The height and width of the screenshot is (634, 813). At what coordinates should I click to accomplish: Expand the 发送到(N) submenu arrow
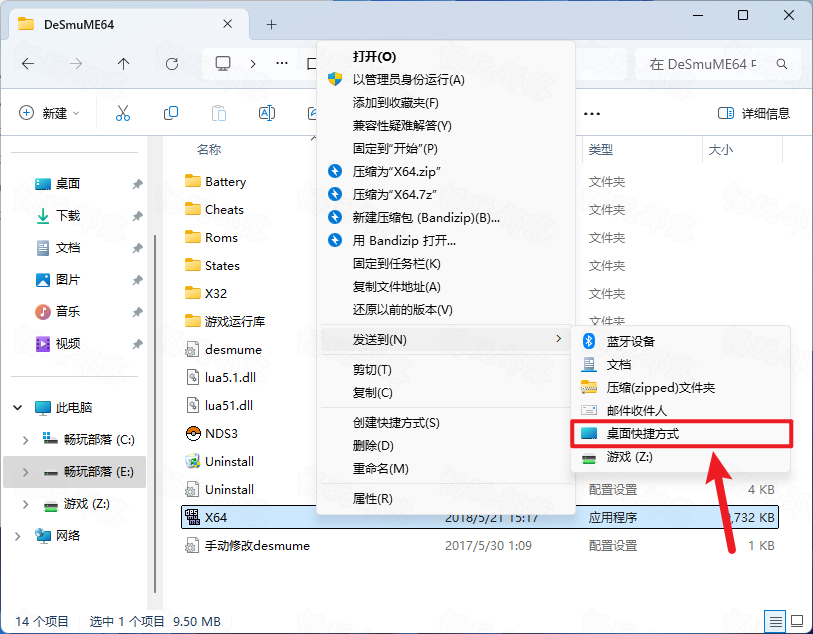(x=558, y=339)
